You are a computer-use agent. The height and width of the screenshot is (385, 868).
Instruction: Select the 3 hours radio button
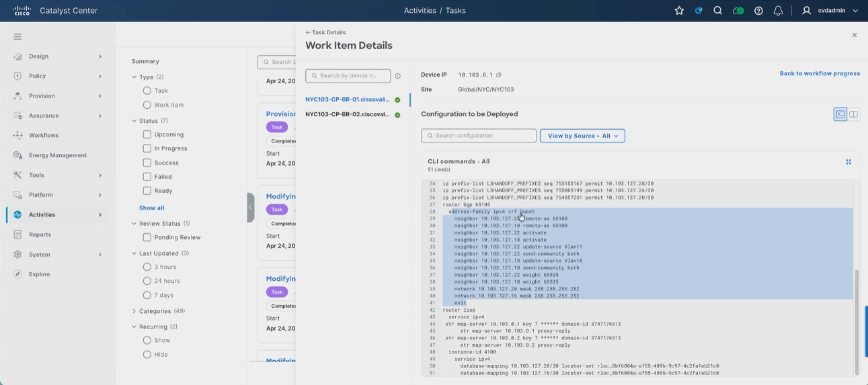(147, 267)
